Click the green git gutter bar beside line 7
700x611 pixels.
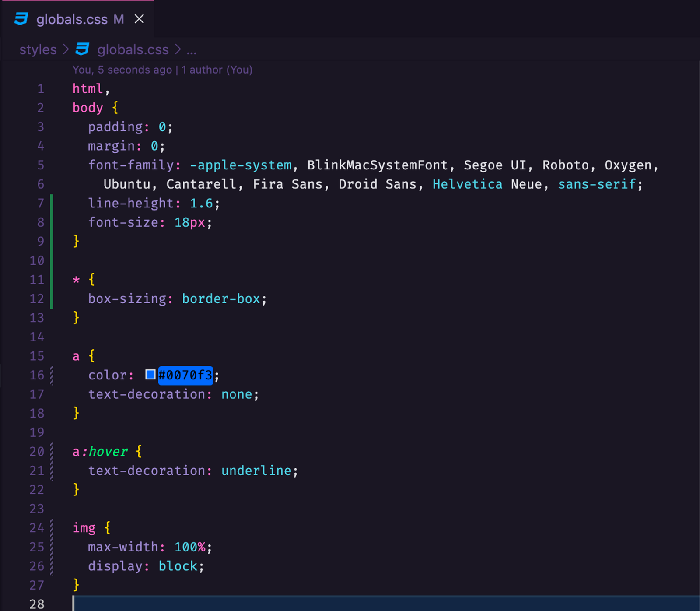[52, 203]
